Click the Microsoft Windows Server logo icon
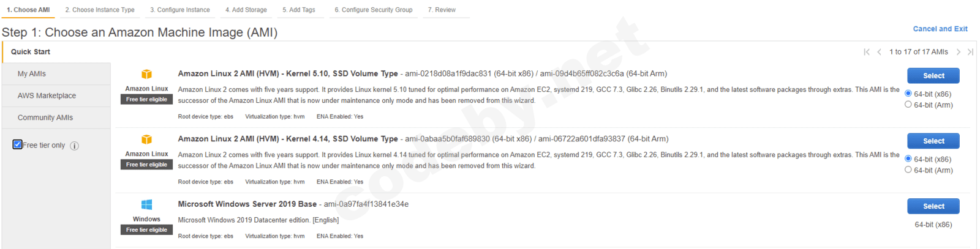This screenshot has height=249, width=980. [146, 204]
